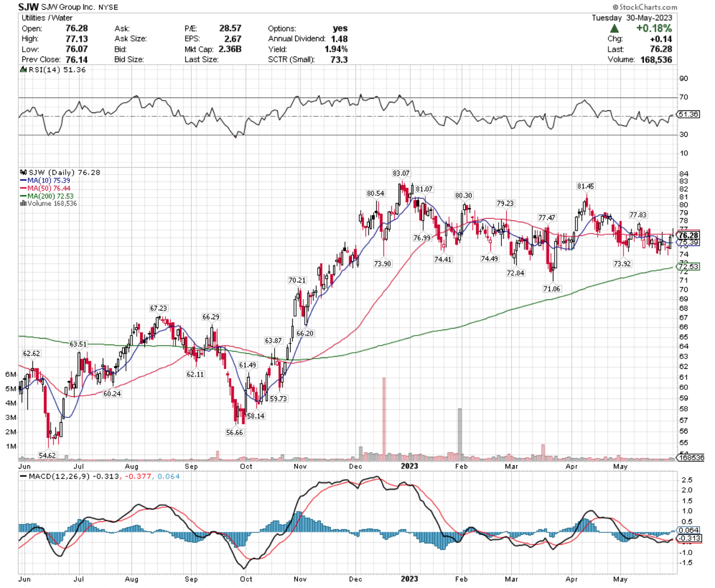Click the Low value 76.07
The image size is (715, 588).
(x=76, y=49)
